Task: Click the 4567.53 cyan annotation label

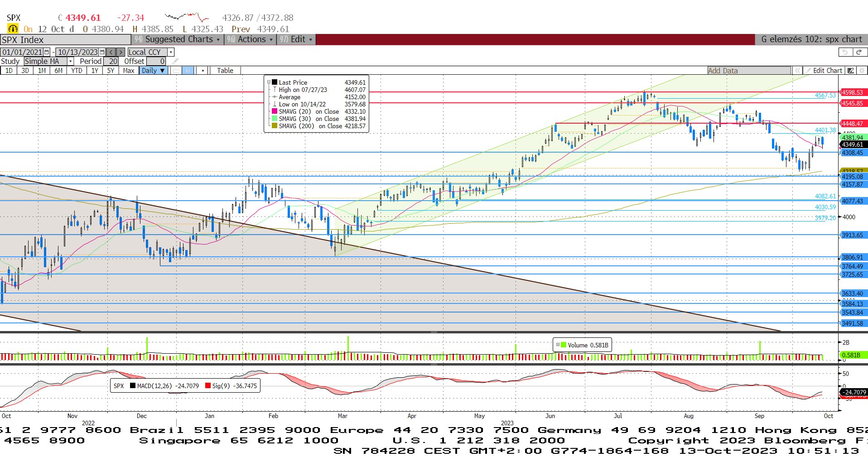Action: tap(825, 95)
